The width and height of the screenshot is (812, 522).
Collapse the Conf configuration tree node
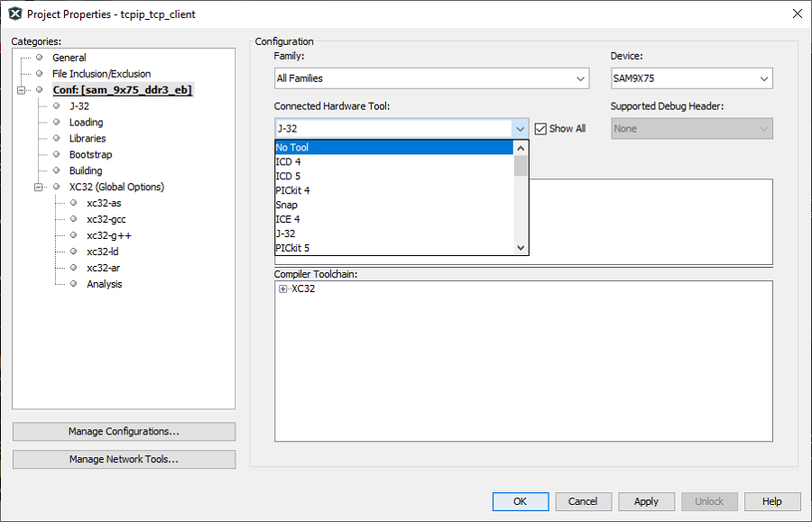point(22,90)
